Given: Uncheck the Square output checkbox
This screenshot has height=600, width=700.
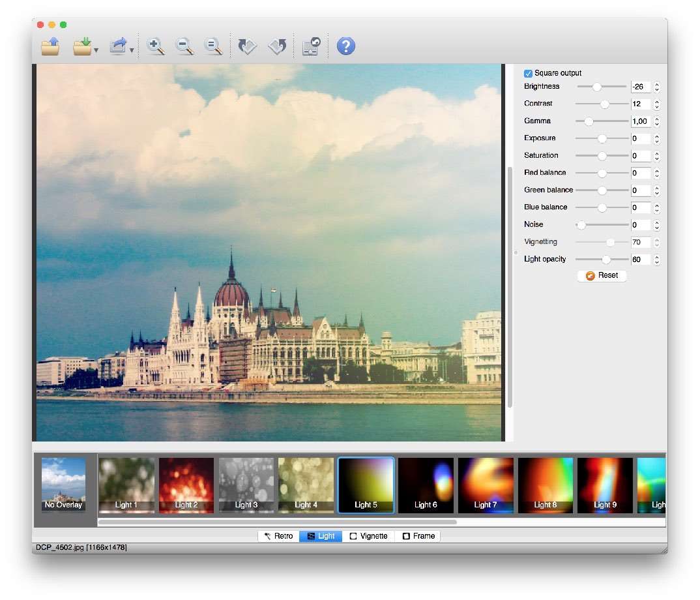Looking at the screenshot, I should point(529,74).
